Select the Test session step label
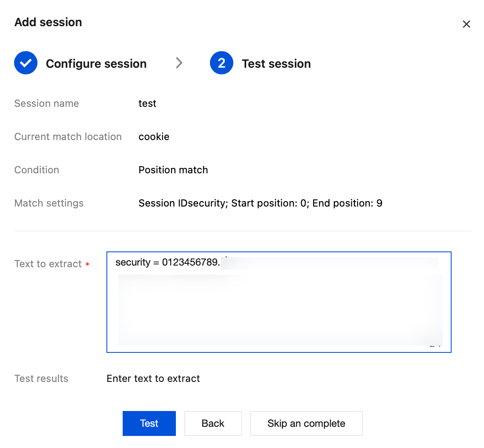484x448 pixels. tap(276, 64)
